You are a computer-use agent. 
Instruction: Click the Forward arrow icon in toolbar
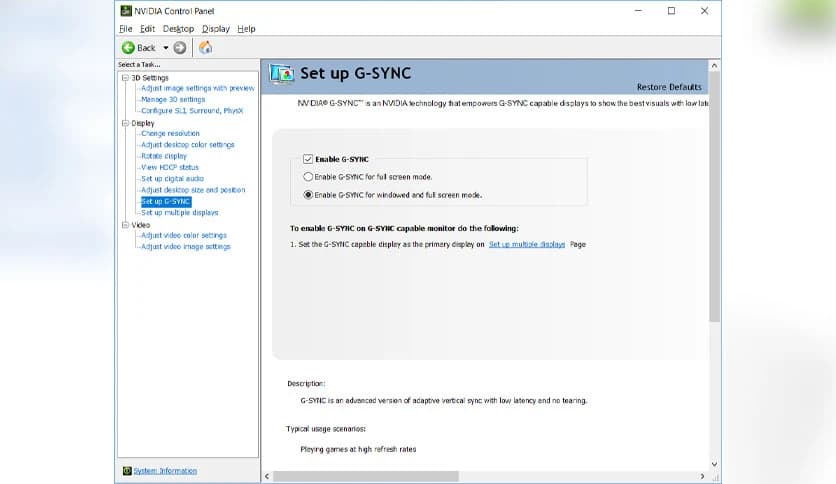tap(180, 48)
